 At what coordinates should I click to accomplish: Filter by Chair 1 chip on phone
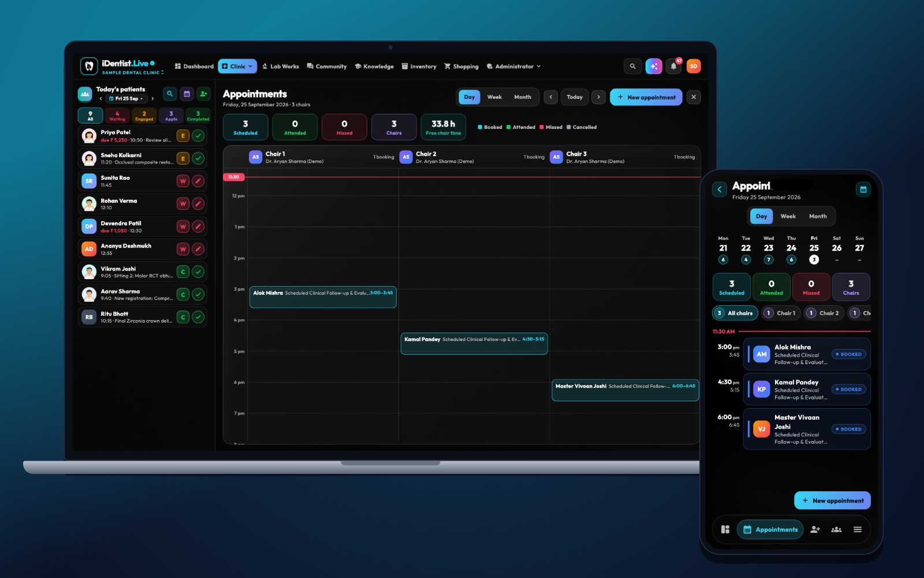pyautogui.click(x=780, y=313)
